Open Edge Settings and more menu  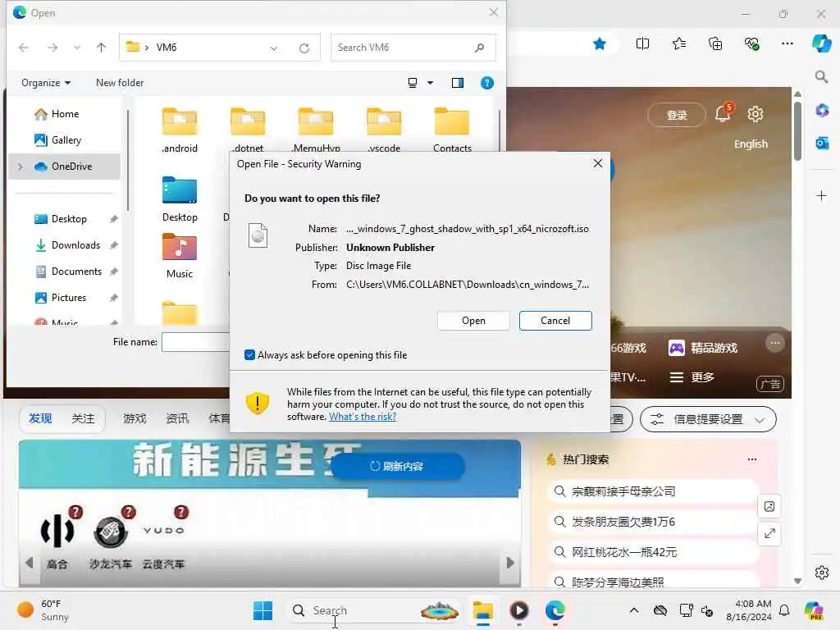tap(787, 44)
